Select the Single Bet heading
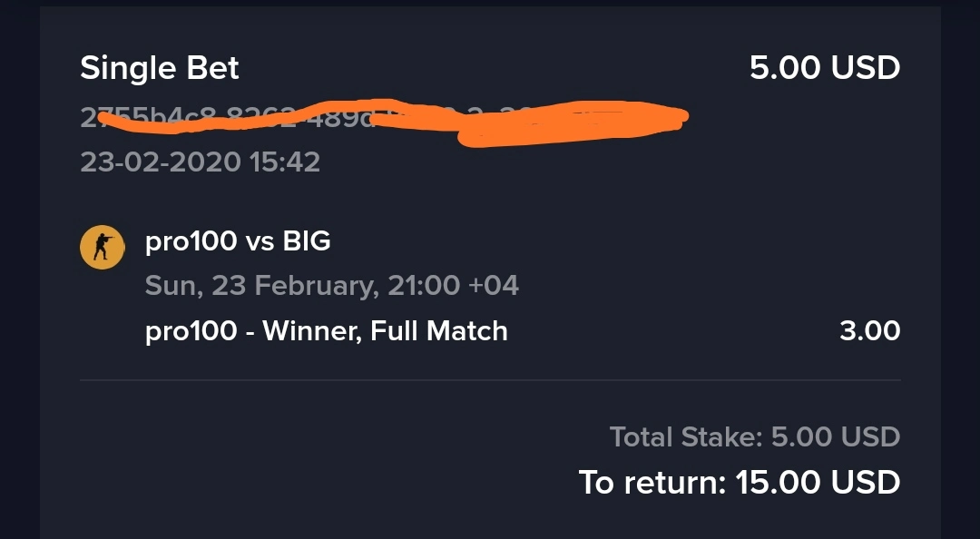Image resolution: width=980 pixels, height=539 pixels. point(160,67)
